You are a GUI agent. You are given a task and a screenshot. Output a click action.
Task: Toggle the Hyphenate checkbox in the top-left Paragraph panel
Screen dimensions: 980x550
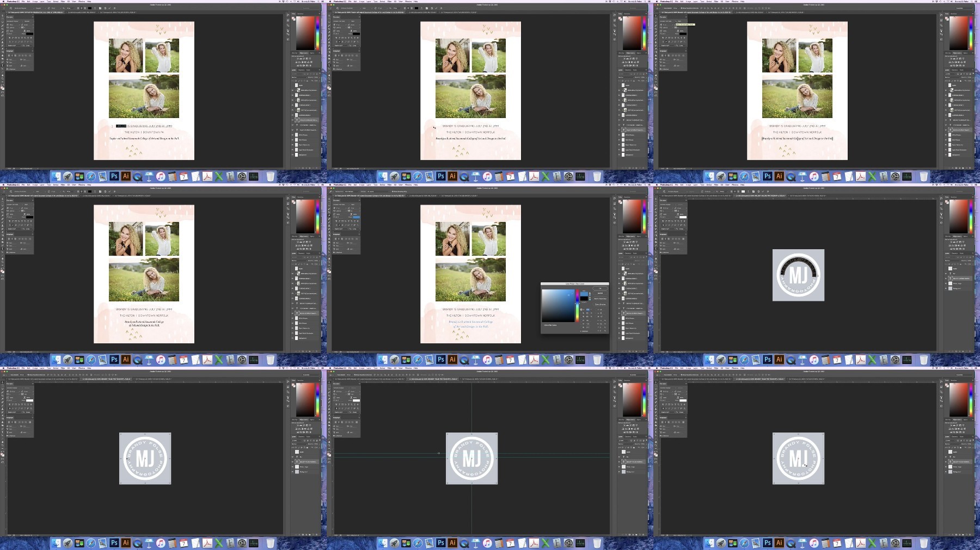7,69
